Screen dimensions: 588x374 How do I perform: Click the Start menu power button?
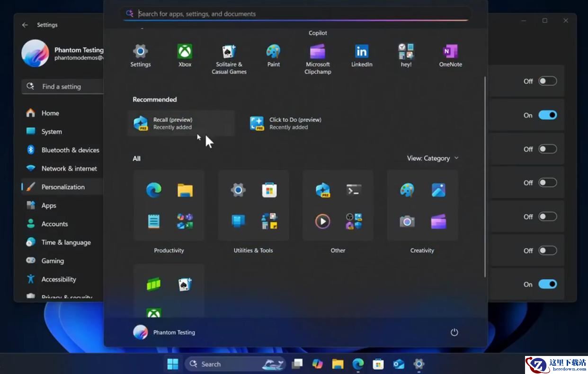[x=454, y=332]
